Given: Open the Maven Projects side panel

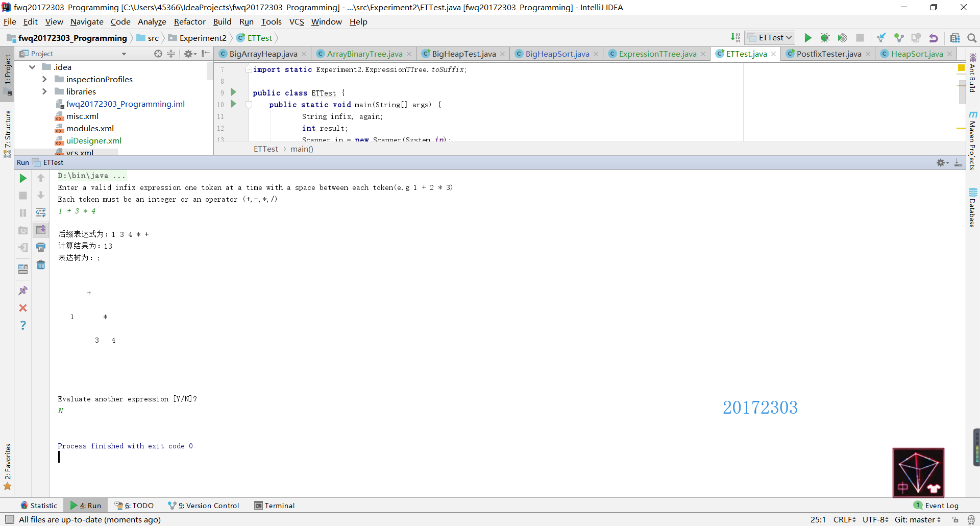Looking at the screenshot, I should pyautogui.click(x=973, y=140).
